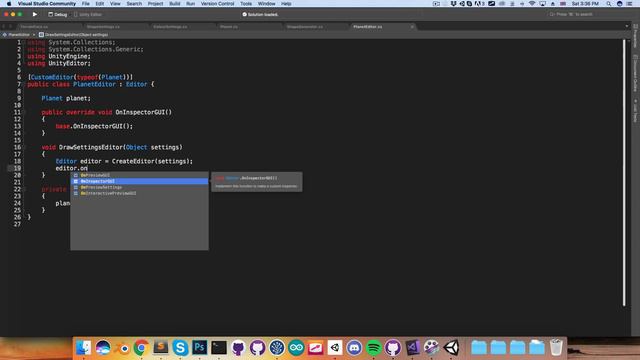Viewport: 640px width, 360px height.
Task: Collapse the code fold at line 11
Action: click(x=24, y=112)
